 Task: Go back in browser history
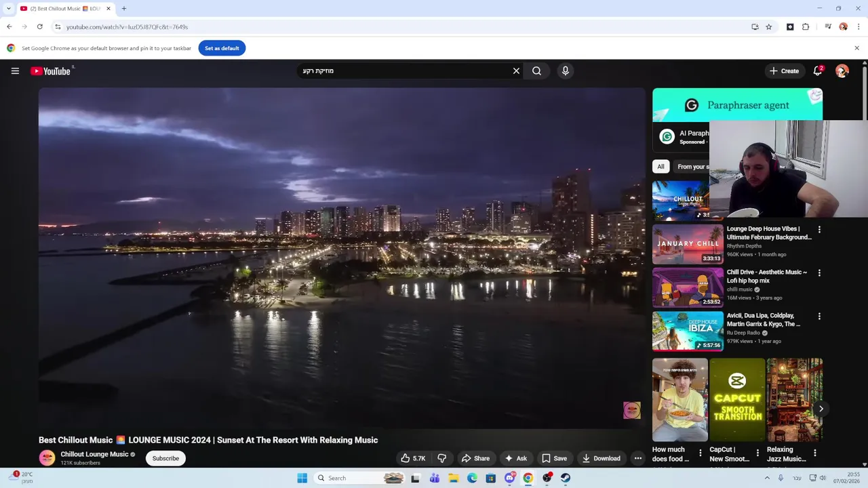tap(9, 26)
